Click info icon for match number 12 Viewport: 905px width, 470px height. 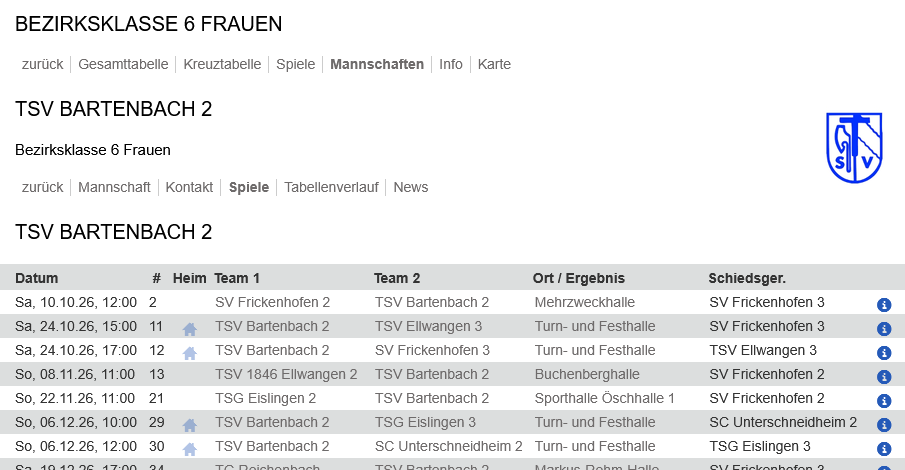pos(884,353)
